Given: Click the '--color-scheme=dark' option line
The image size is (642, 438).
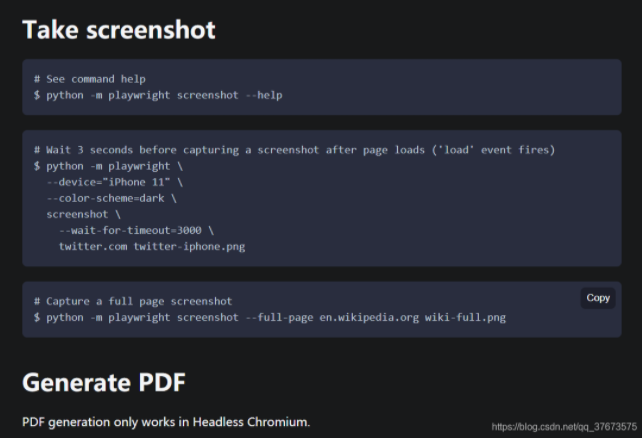Looking at the screenshot, I should click(111, 199).
